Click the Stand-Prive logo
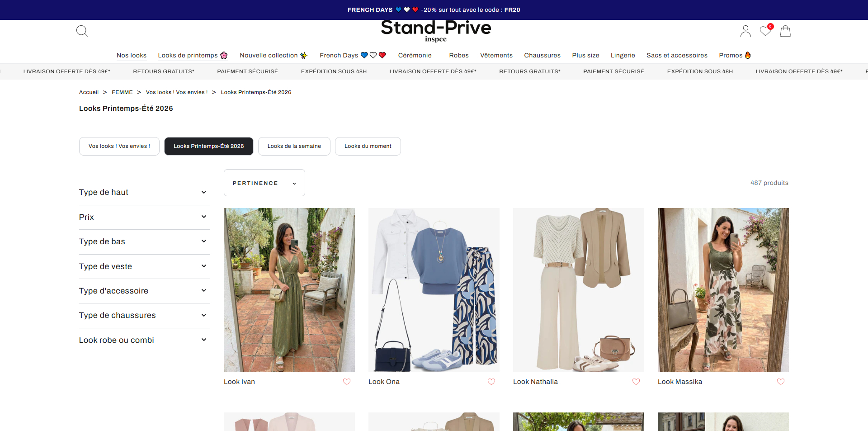 point(436,31)
